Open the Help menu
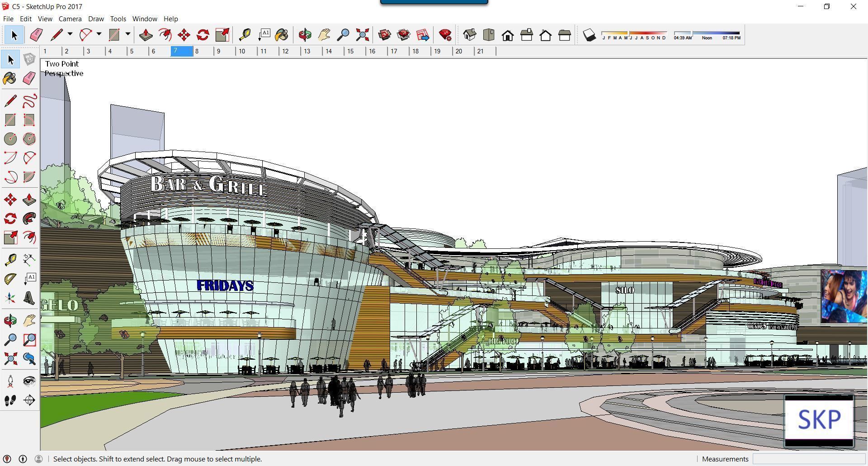The image size is (868, 466). [x=170, y=19]
